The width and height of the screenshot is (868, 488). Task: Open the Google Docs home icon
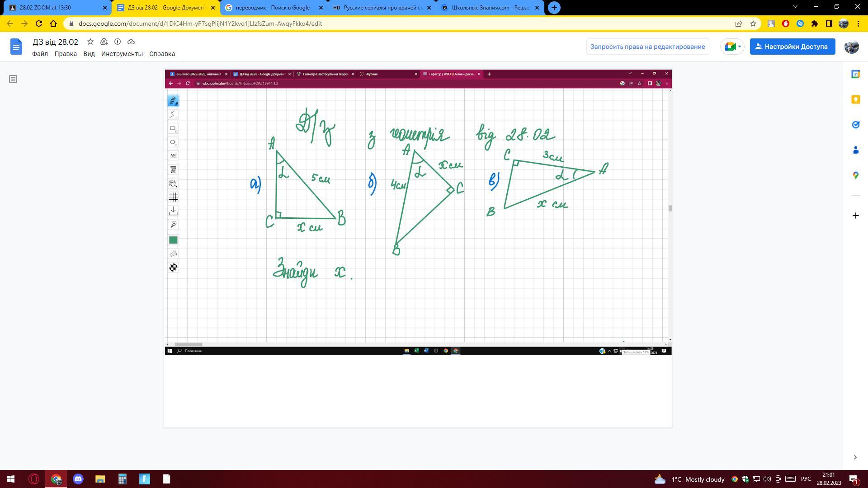click(16, 47)
